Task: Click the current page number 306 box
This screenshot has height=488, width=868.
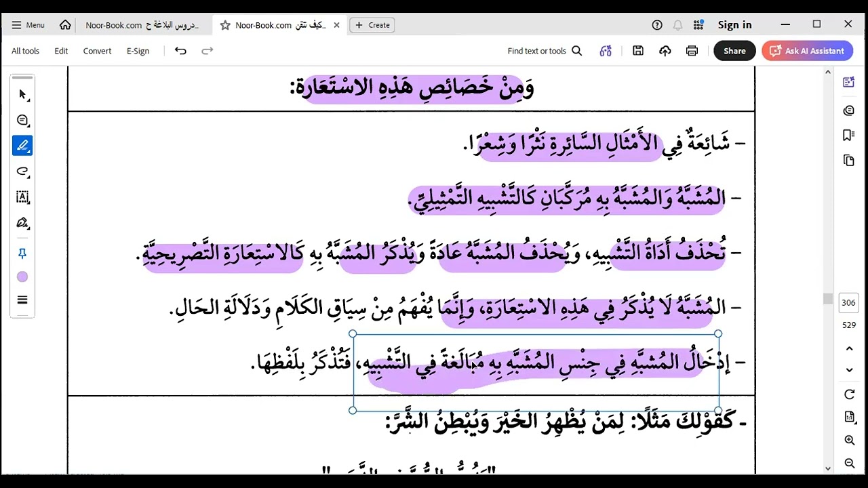Action: coord(849,303)
